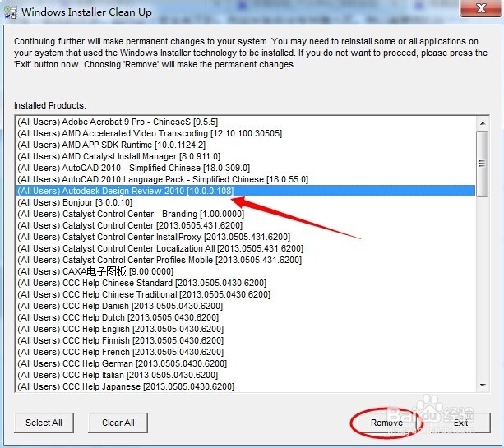Click the list scrollbar down arrow
The image size is (504, 448).
pyautogui.click(x=483, y=385)
